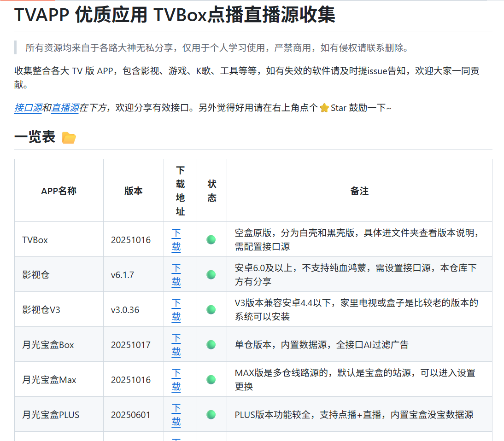Open the 直播源 link

(65, 108)
